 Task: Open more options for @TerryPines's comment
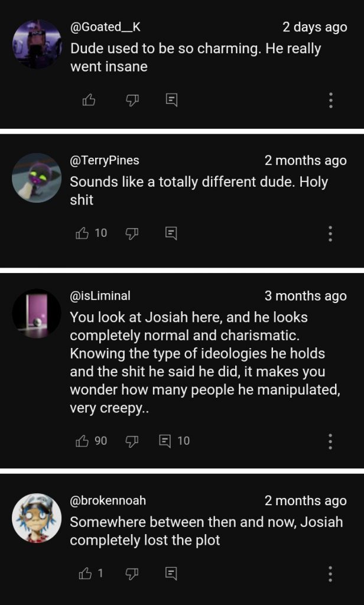(330, 233)
